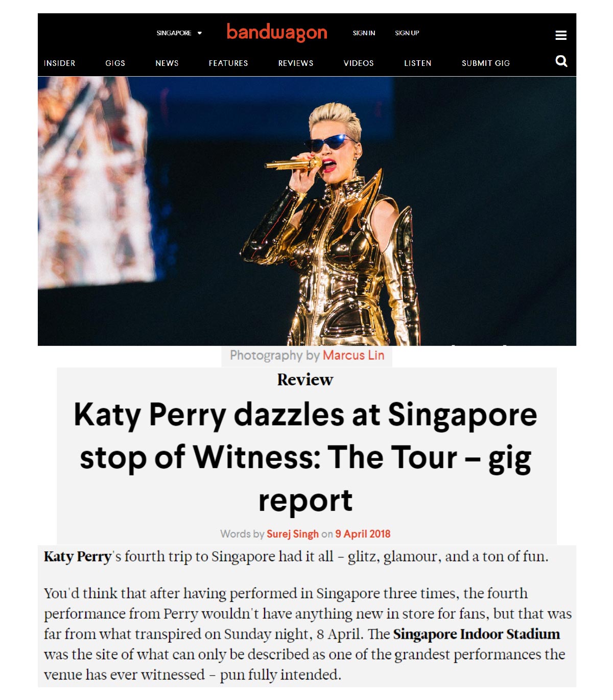
Task: Open photographer Marcus Lin's link
Action: (353, 355)
